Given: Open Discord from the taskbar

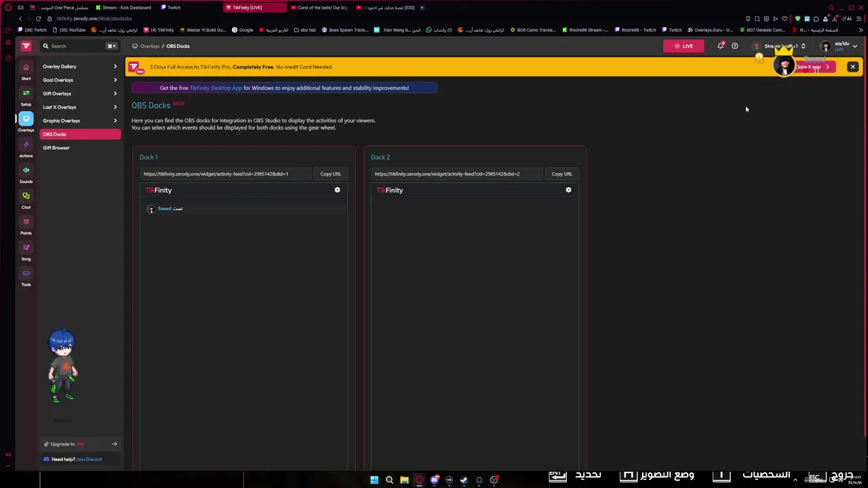Looking at the screenshot, I should pyautogui.click(x=434, y=480).
